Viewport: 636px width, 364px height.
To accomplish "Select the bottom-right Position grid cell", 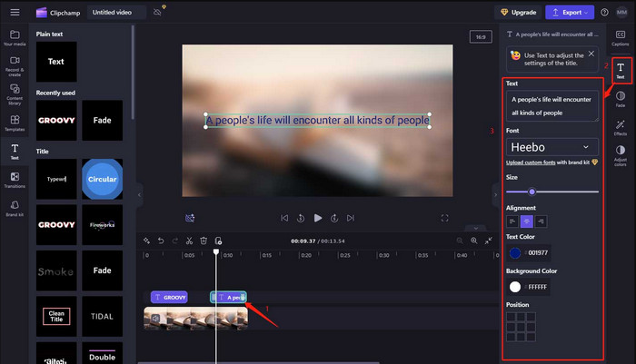I will (531, 337).
